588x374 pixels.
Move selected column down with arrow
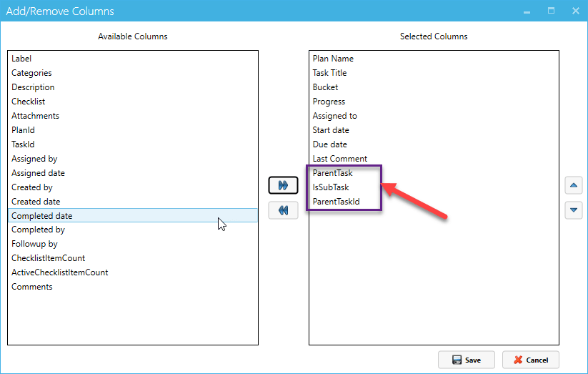574,210
